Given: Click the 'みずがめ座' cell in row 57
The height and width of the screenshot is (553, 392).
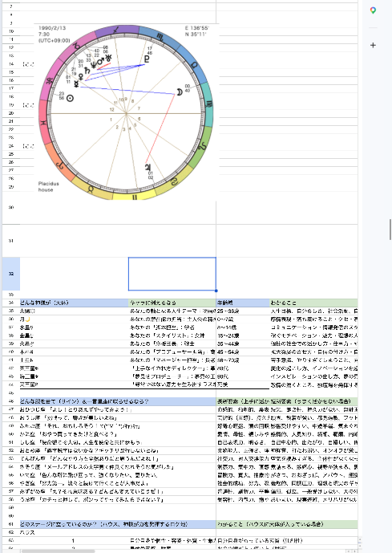Looking at the screenshot, I should [x=118, y=491].
